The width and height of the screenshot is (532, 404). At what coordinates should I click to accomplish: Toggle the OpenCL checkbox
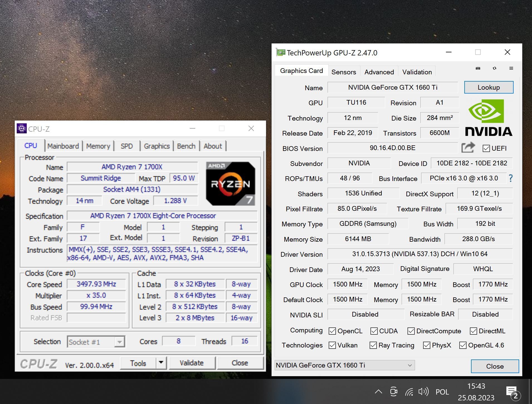(x=332, y=331)
